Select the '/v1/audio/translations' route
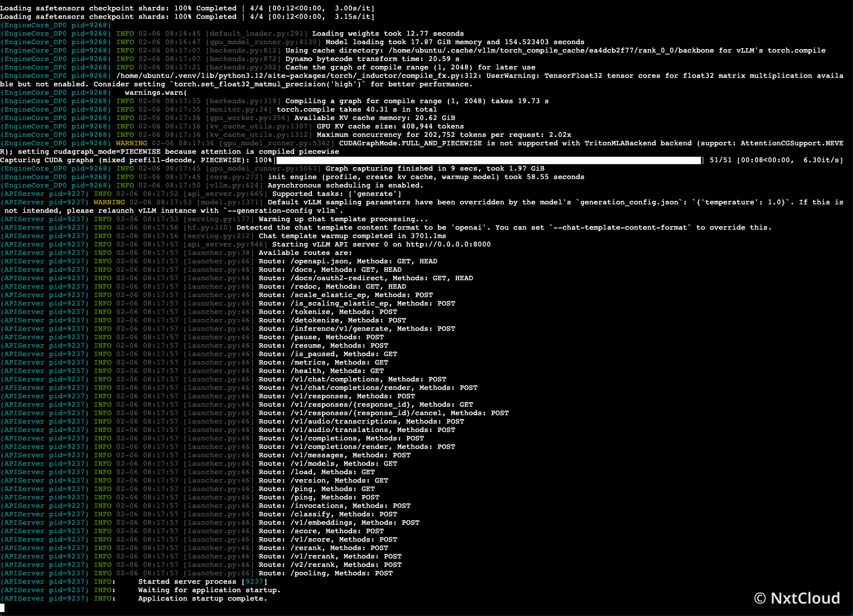 339,430
